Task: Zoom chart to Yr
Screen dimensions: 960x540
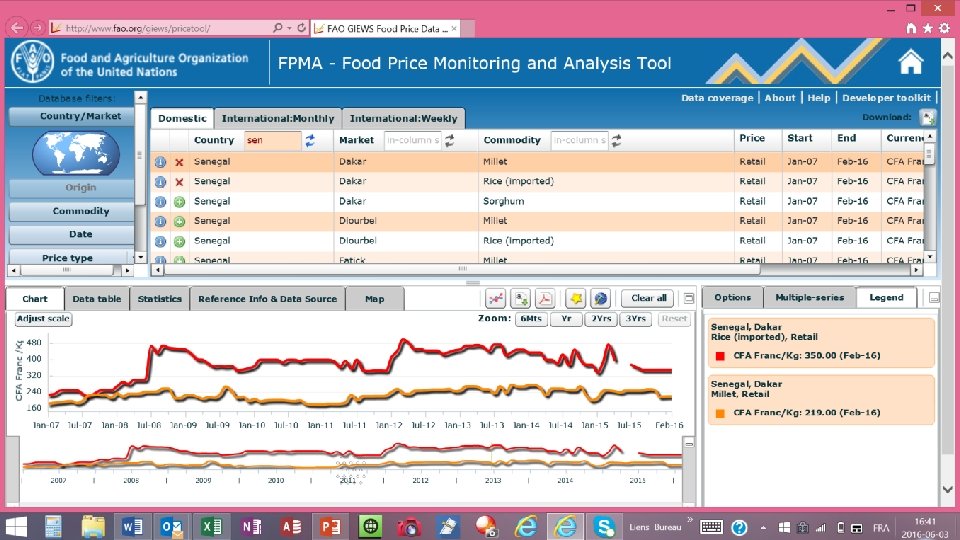Action: pos(566,319)
